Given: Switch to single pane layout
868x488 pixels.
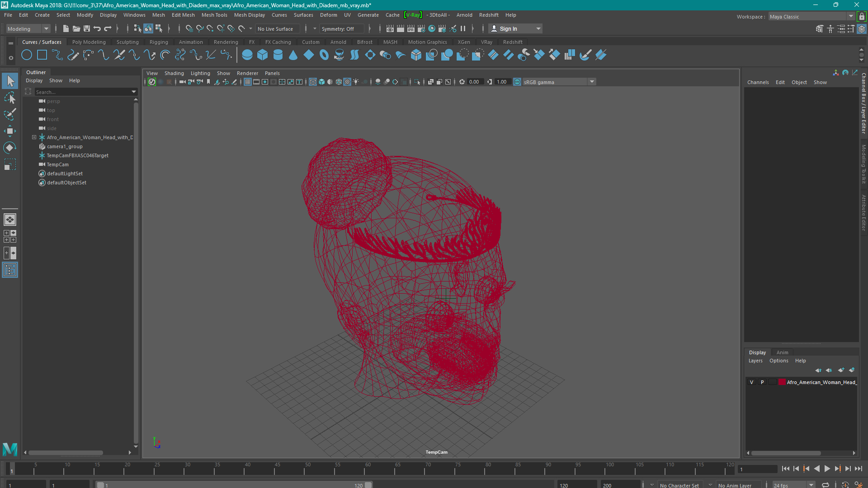Looking at the screenshot, I should tap(10, 220).
